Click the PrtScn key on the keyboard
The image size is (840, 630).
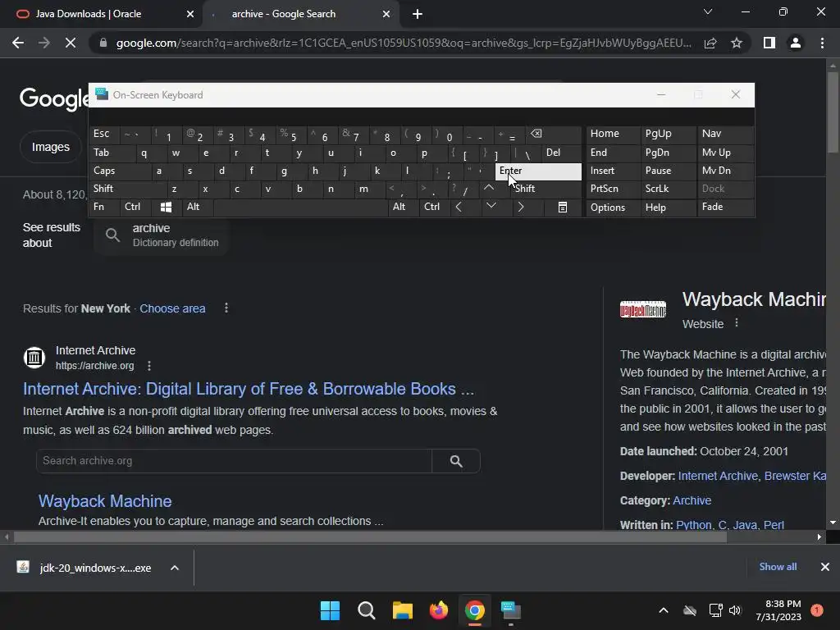pos(614,189)
